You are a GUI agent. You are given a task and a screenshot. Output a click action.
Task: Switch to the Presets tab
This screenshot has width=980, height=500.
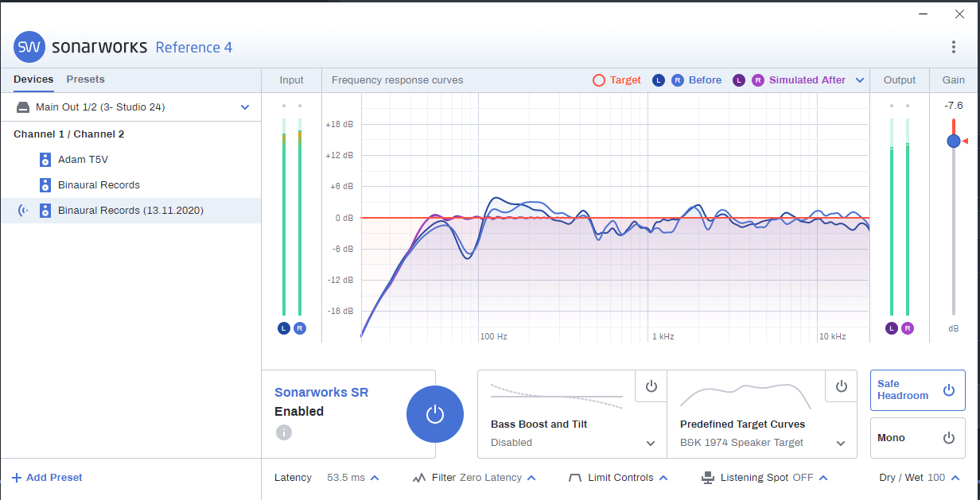click(x=85, y=79)
